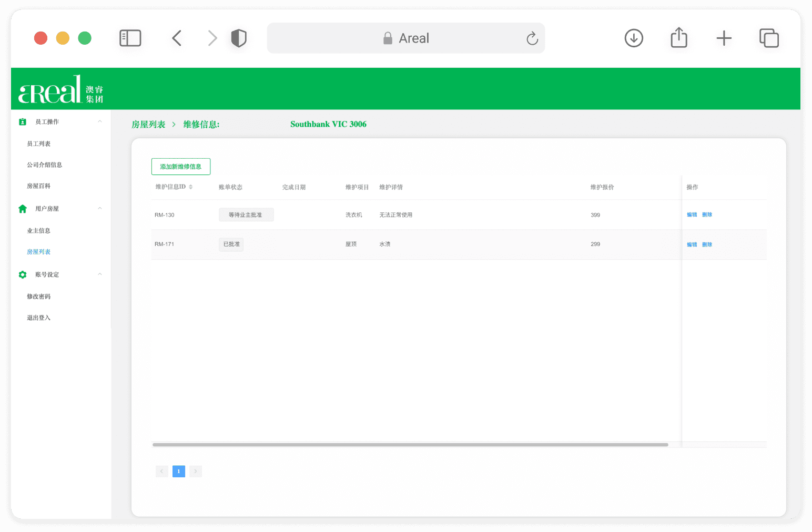Click the Southbank VIC 3006 heading
Image resolution: width=812 pixels, height=532 pixels.
(328, 124)
